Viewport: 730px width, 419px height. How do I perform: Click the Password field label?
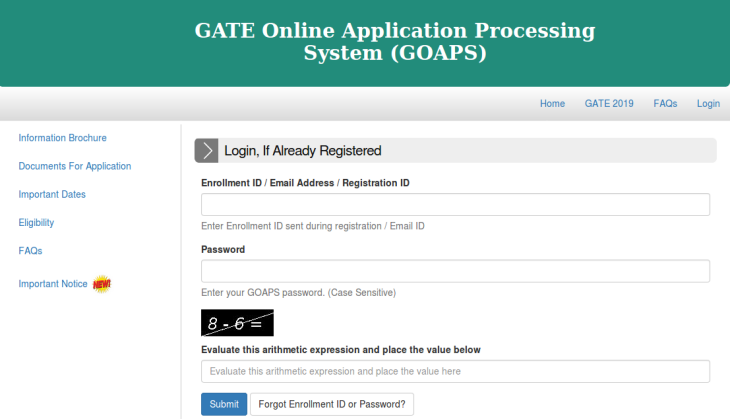tap(223, 250)
